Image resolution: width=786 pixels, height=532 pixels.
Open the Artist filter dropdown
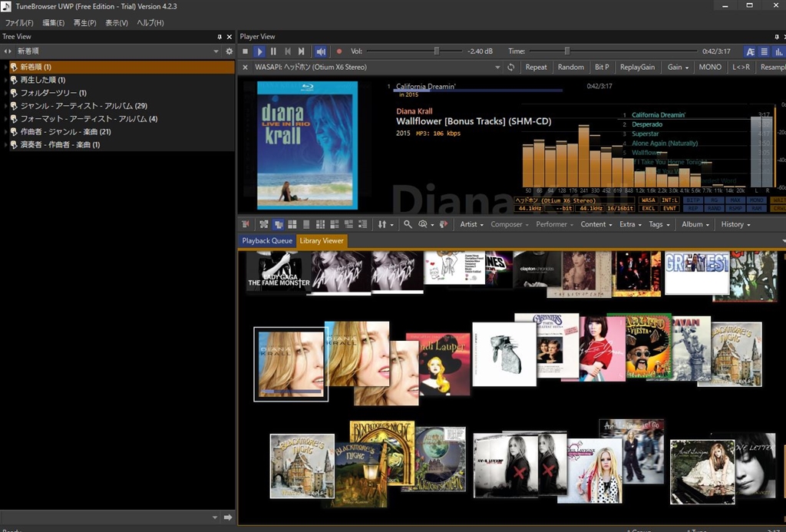[471, 224]
